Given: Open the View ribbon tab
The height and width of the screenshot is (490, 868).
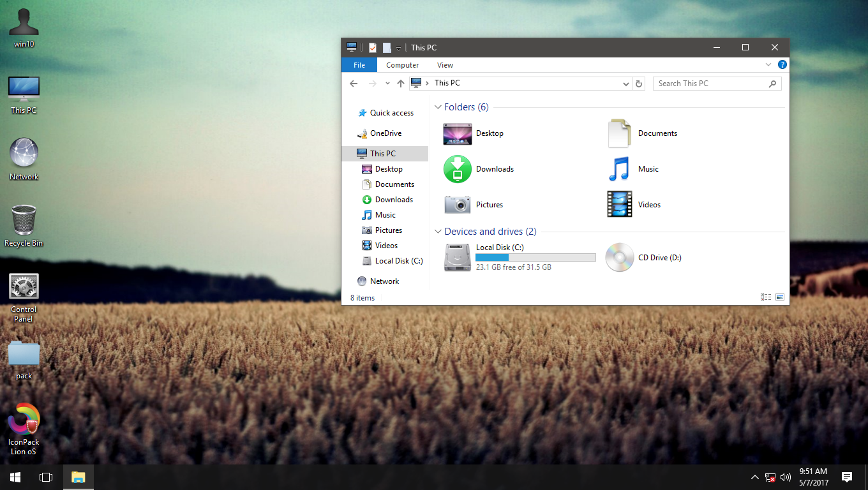Looking at the screenshot, I should point(445,64).
